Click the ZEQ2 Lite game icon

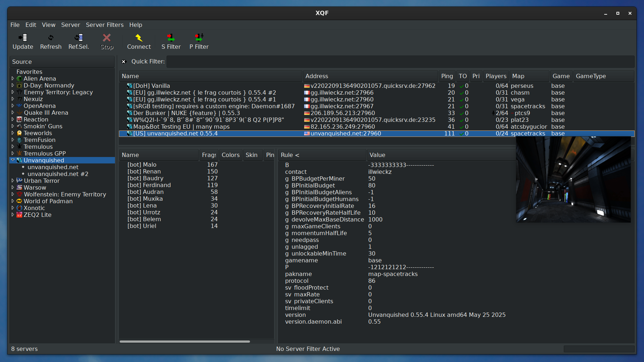[x=20, y=215]
